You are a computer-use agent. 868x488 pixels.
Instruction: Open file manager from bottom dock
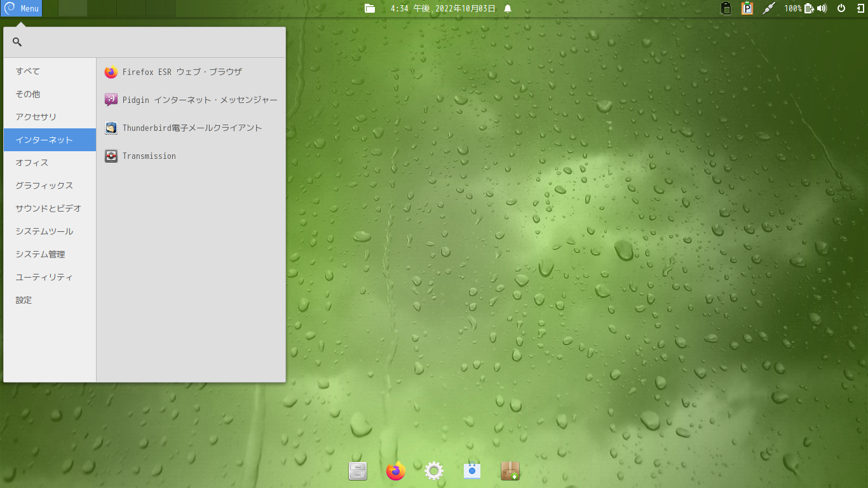click(358, 471)
